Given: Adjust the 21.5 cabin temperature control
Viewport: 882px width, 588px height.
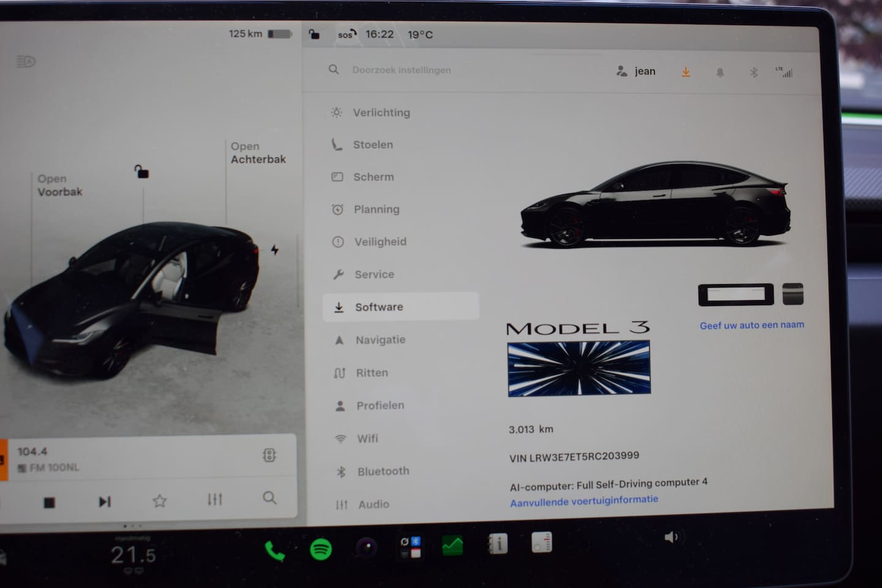Looking at the screenshot, I should tap(134, 555).
